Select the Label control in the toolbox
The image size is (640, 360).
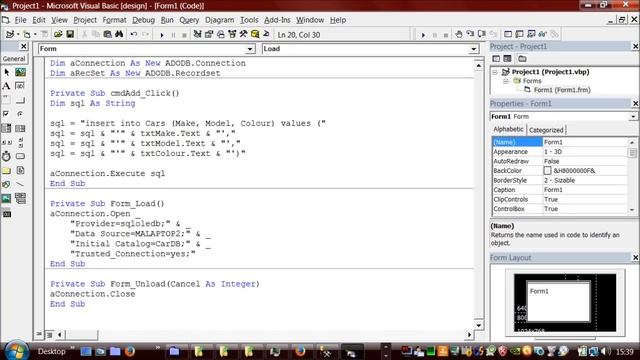[x=7, y=86]
